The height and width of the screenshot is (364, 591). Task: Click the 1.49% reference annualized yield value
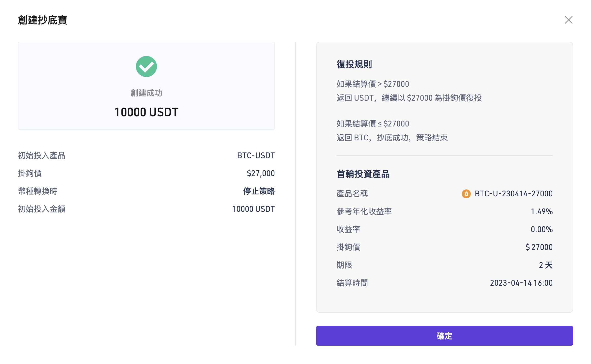[541, 212]
